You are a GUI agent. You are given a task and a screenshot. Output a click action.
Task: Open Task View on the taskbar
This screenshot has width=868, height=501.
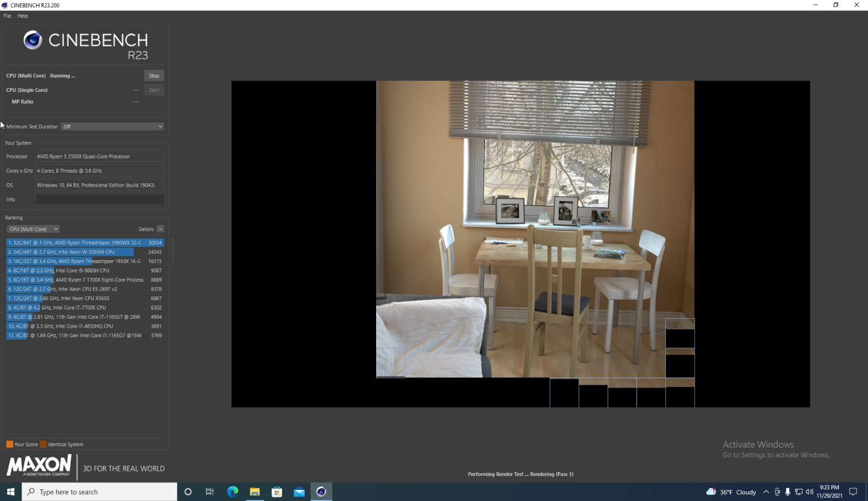tap(209, 492)
